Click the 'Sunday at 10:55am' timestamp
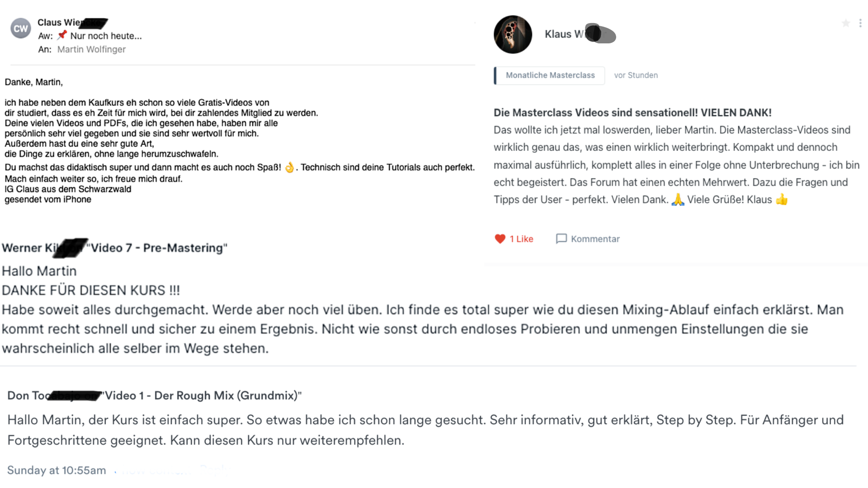 click(57, 470)
